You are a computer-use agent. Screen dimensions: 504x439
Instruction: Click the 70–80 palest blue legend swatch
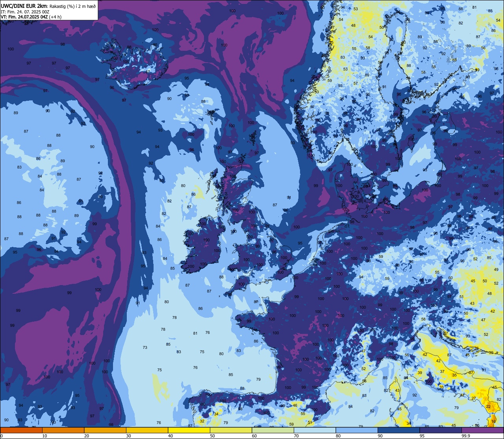[315, 430]
